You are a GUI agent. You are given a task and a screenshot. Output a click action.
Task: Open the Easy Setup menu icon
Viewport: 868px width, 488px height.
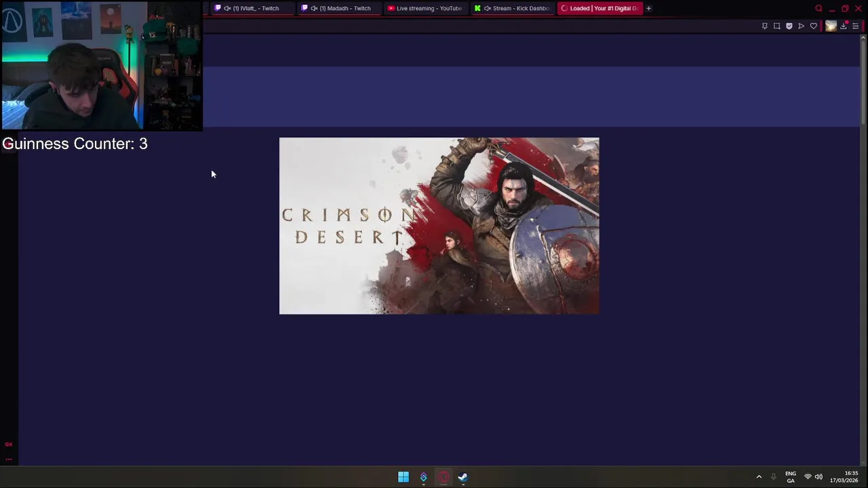tap(855, 26)
